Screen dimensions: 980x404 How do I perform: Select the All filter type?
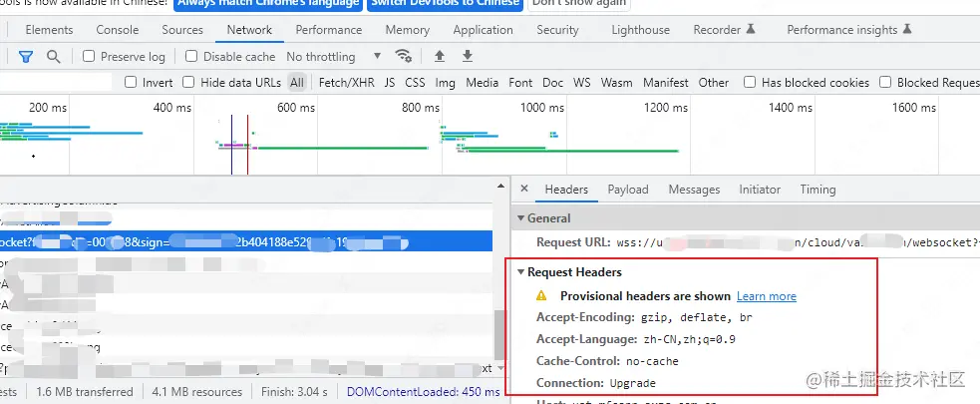[x=297, y=82]
